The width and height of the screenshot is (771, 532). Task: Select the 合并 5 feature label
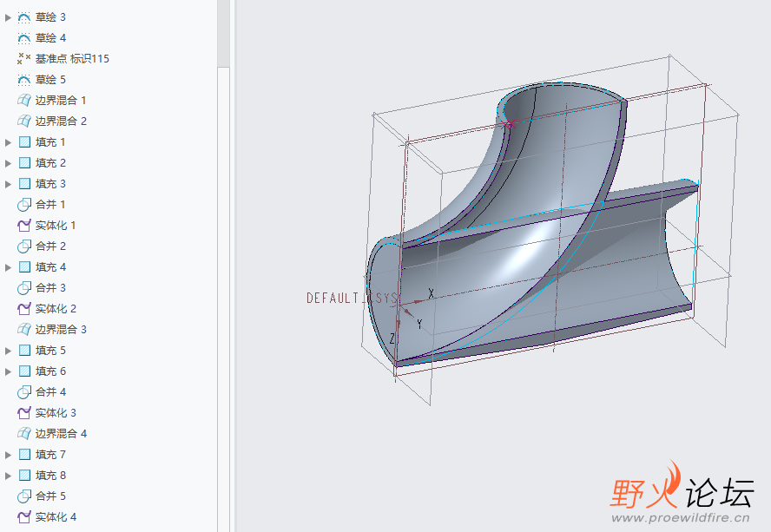pyautogui.click(x=50, y=496)
